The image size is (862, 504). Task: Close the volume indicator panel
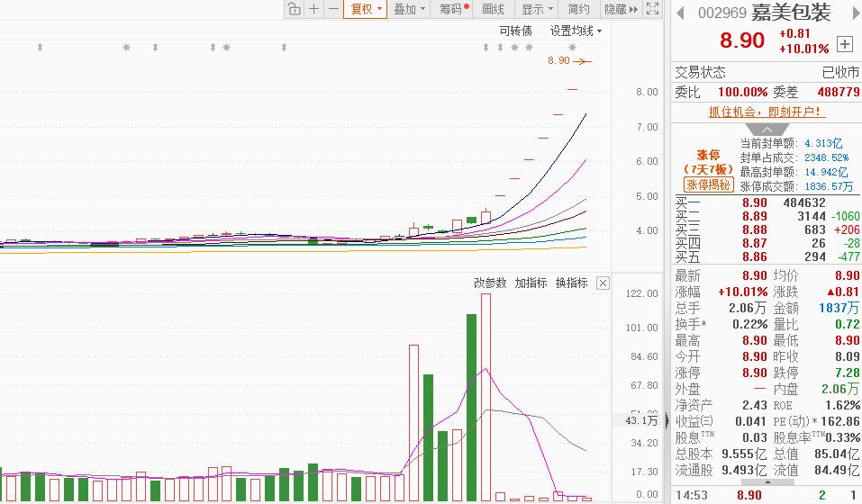(x=603, y=283)
